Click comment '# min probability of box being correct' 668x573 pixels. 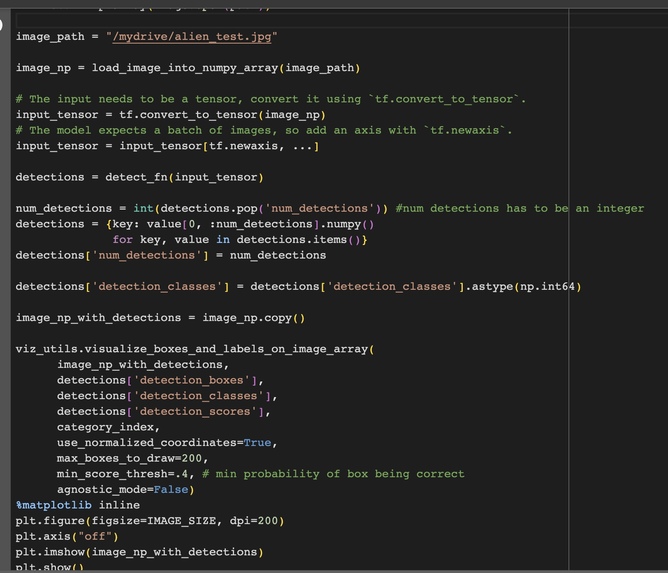click(x=333, y=474)
